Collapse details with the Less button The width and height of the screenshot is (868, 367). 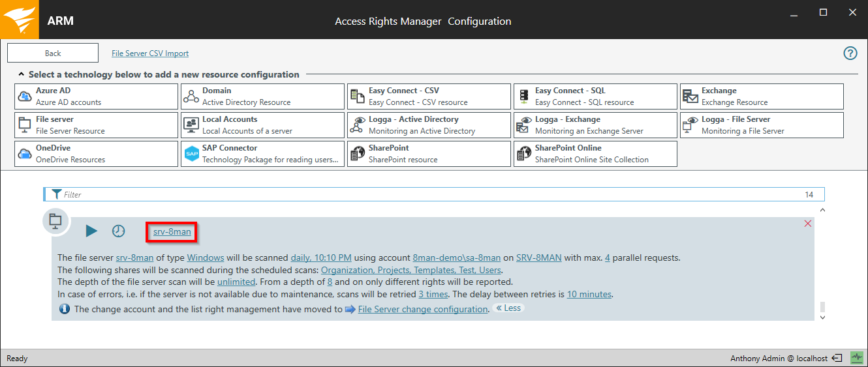(508, 308)
